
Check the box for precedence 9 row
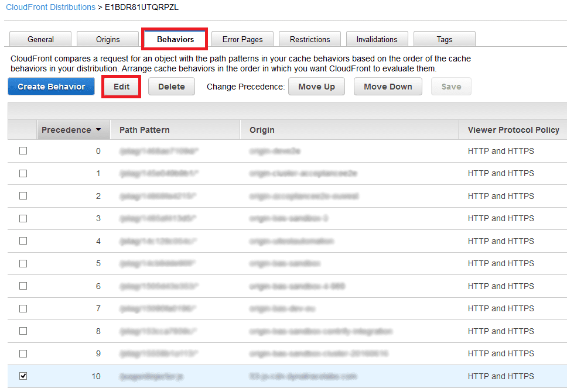(23, 353)
